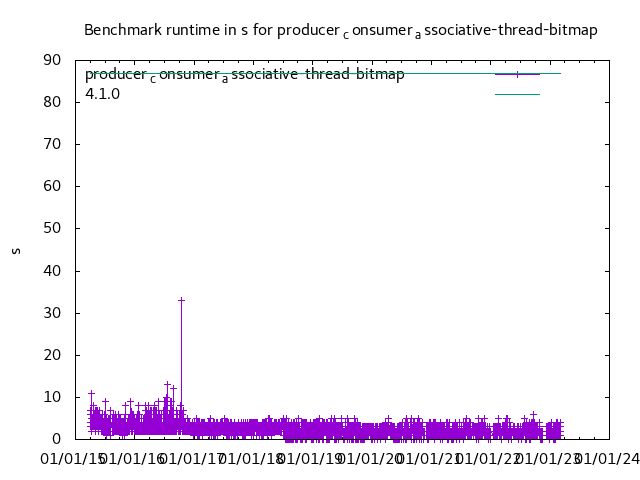Click the y-axis tick label 0
Viewport: 640px width, 480px height.
click(x=58, y=439)
